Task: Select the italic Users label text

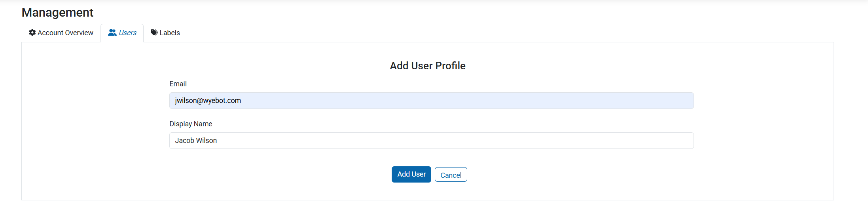Action: click(x=127, y=33)
